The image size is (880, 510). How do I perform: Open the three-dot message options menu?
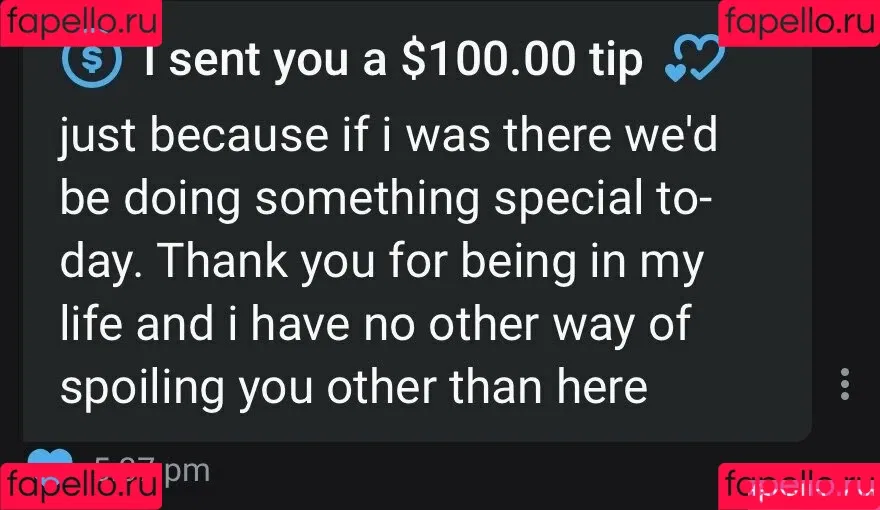[845, 384]
